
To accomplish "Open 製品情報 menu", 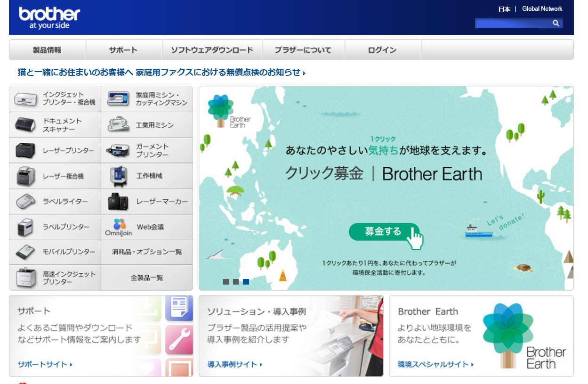I will [x=47, y=50].
